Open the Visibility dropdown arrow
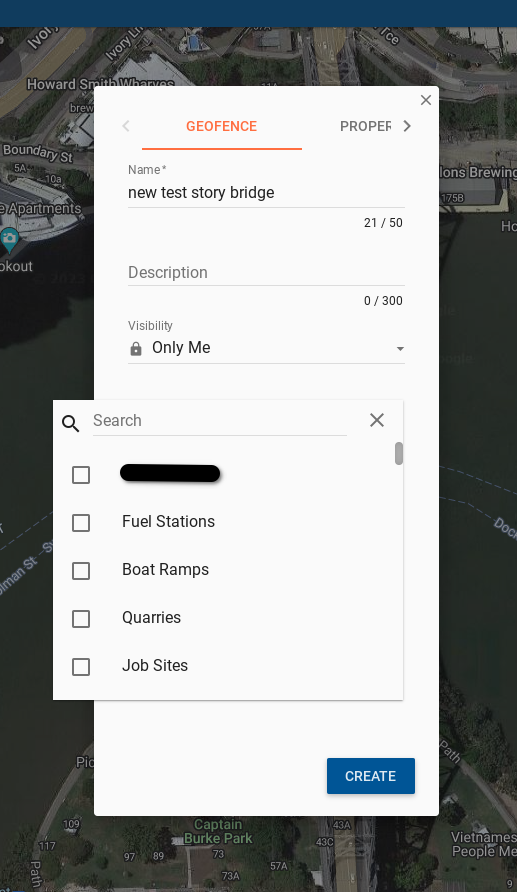 coord(400,349)
